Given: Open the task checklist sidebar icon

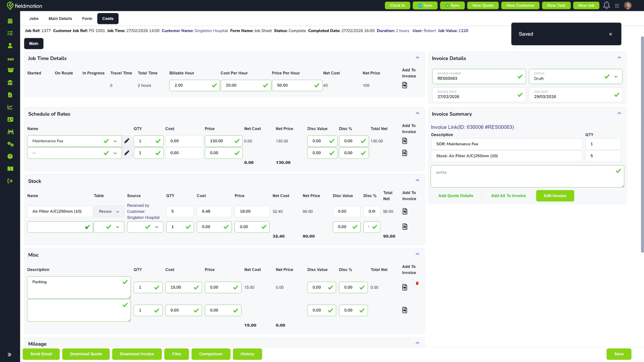Looking at the screenshot, I should click(10, 33).
